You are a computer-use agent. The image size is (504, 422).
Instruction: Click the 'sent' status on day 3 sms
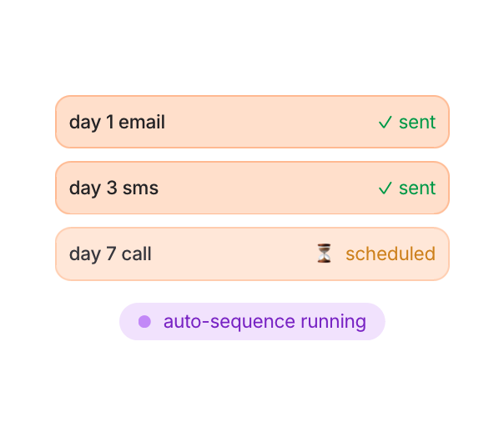[416, 188]
